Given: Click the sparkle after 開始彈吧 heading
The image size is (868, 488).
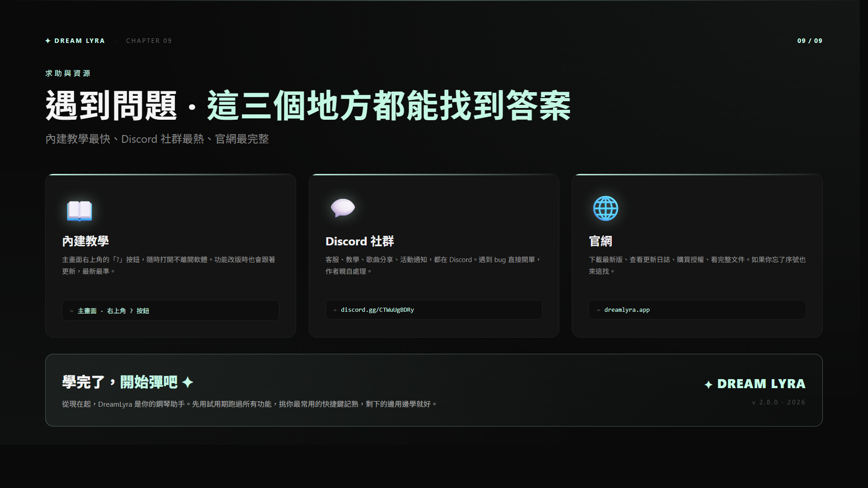Looking at the screenshot, I should pyautogui.click(x=188, y=382).
